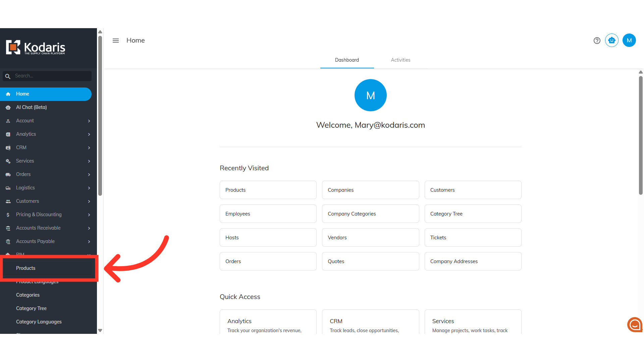Click the search magnifier icon in the sidebar
Screen dimensions: 644x362
coord(8,76)
